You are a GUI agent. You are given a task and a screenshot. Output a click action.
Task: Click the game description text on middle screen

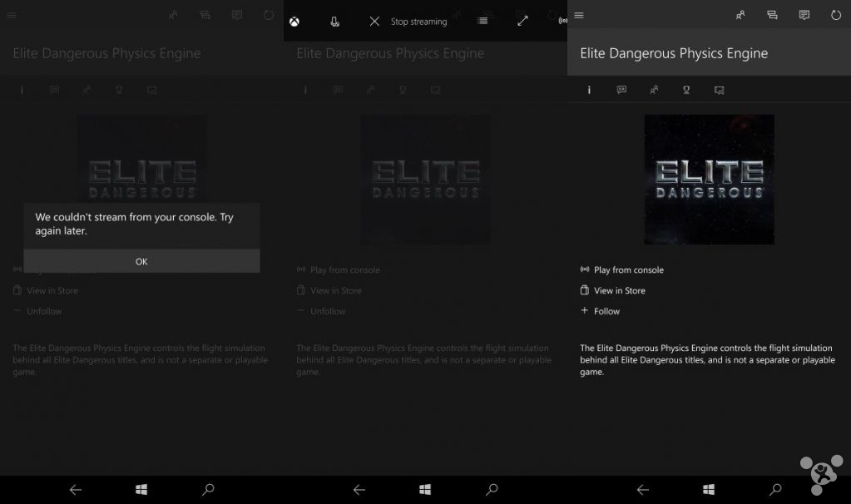click(424, 359)
